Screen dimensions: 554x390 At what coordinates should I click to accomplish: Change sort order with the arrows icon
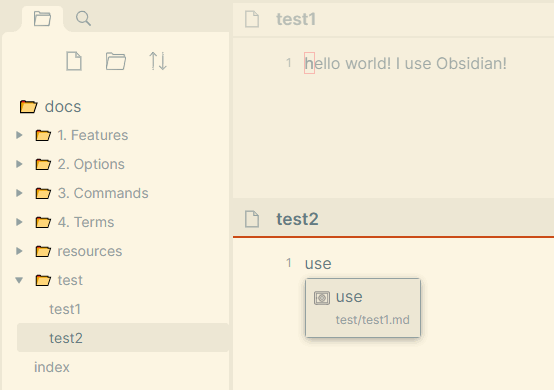(x=158, y=61)
